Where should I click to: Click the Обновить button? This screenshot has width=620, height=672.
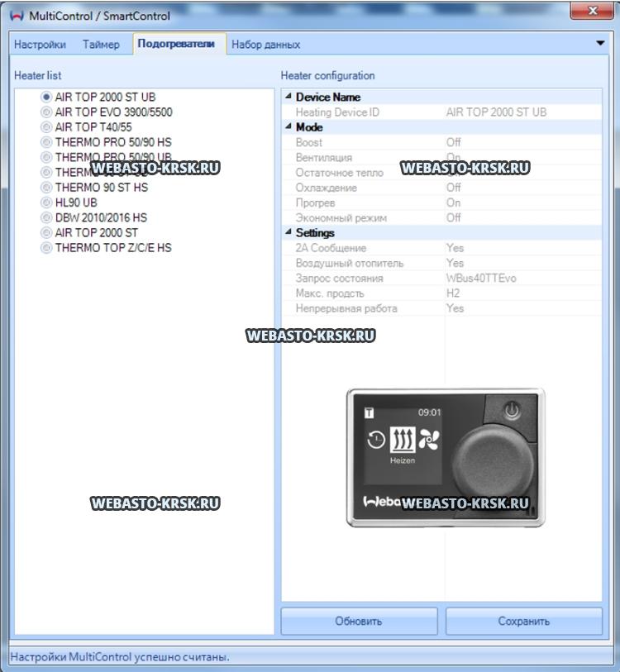(x=359, y=621)
